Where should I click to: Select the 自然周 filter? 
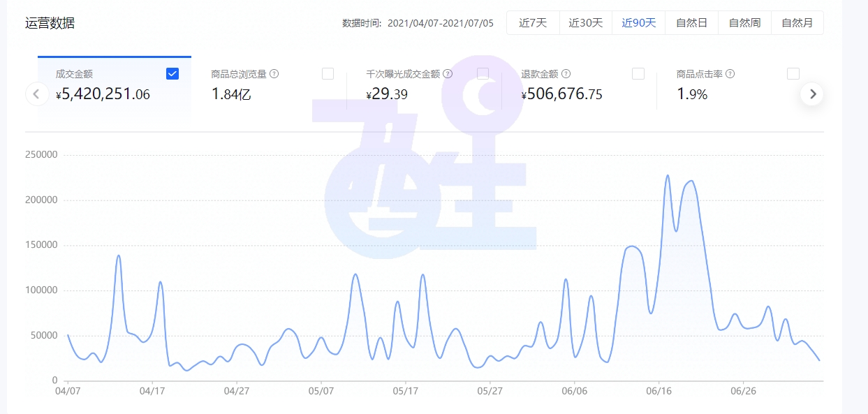tap(744, 22)
